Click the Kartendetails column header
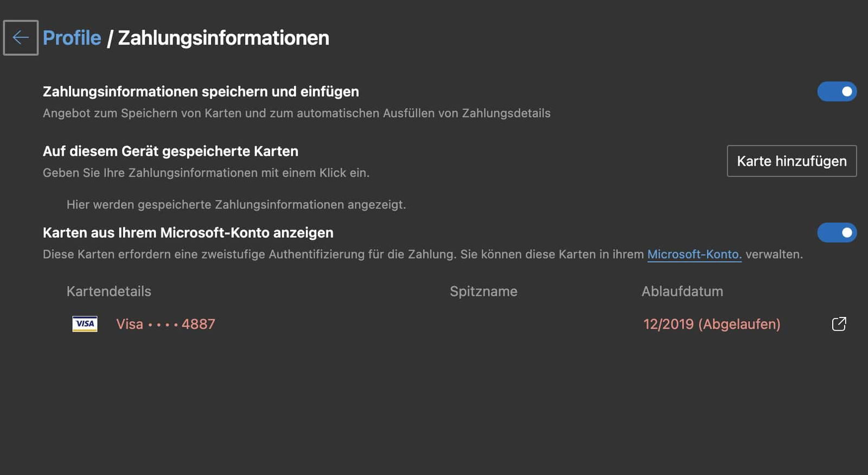 click(108, 291)
